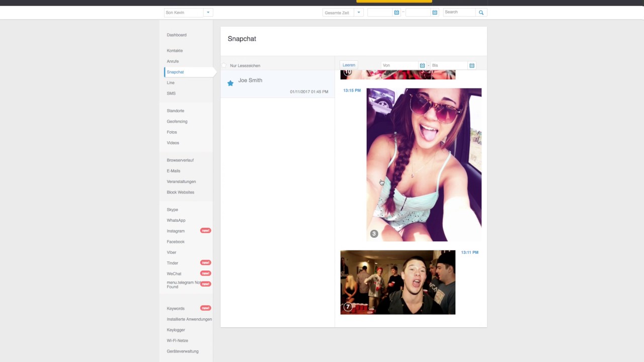The image size is (644, 362).
Task: Open Wi-Fi-Netze in the sidebar
Action: click(177, 341)
